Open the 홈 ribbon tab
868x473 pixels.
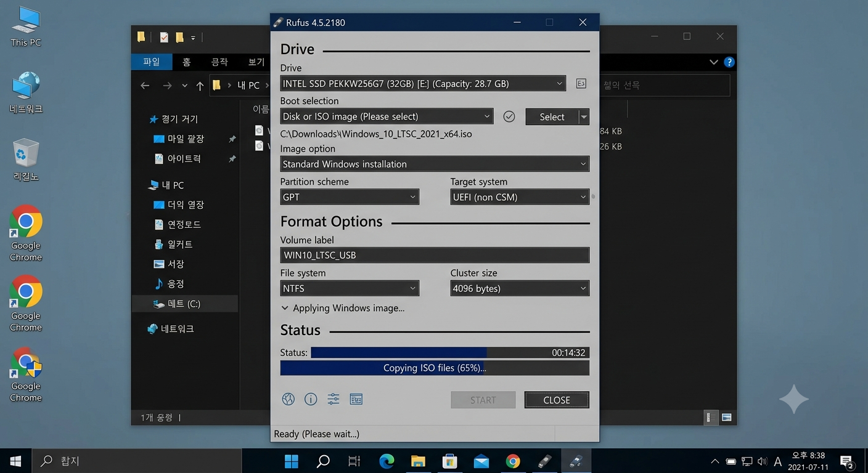pos(186,62)
